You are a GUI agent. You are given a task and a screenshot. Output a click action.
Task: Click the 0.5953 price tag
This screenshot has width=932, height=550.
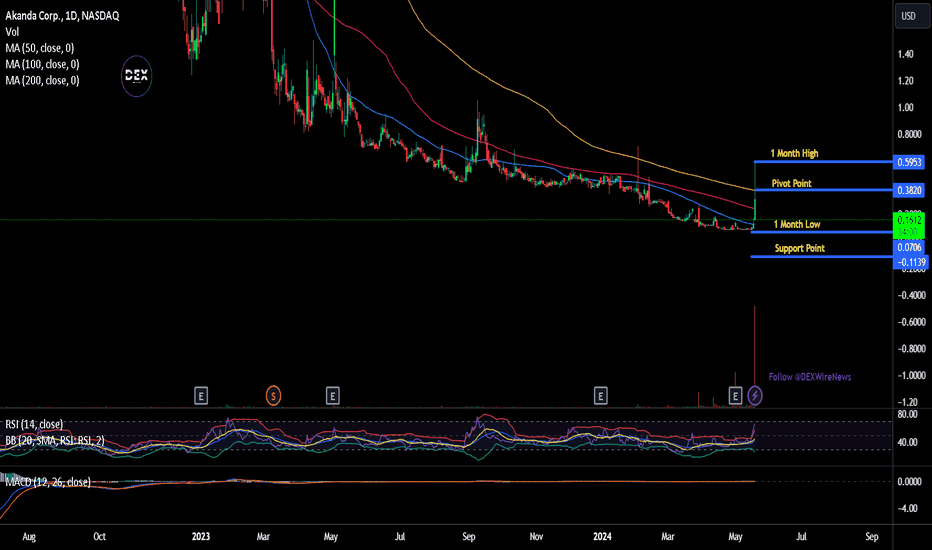pyautogui.click(x=909, y=162)
